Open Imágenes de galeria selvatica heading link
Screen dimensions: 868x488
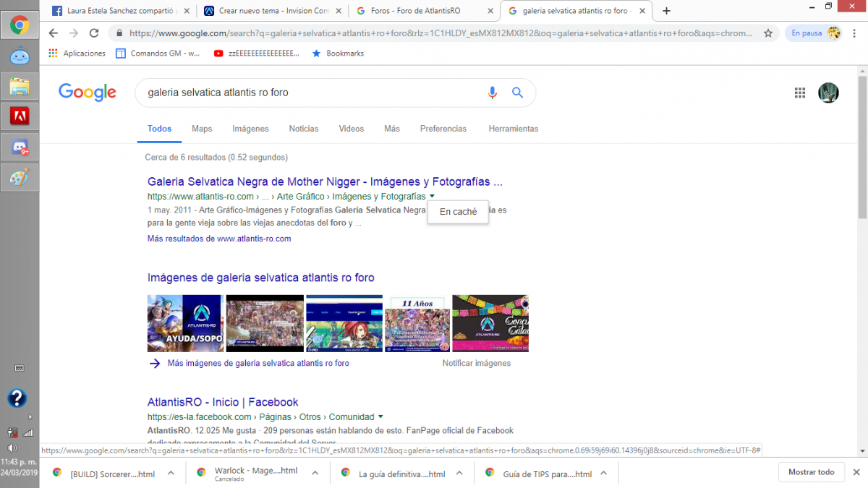(261, 278)
